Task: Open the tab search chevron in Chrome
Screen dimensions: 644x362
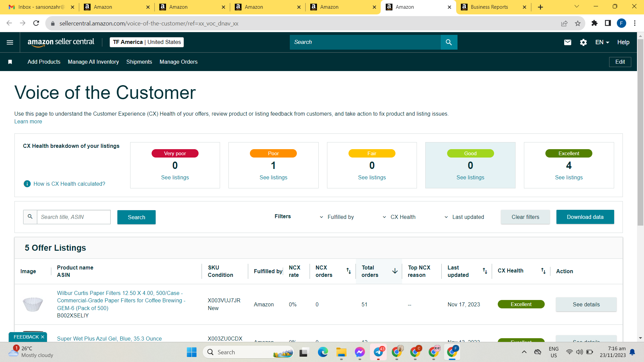Action: point(577,7)
